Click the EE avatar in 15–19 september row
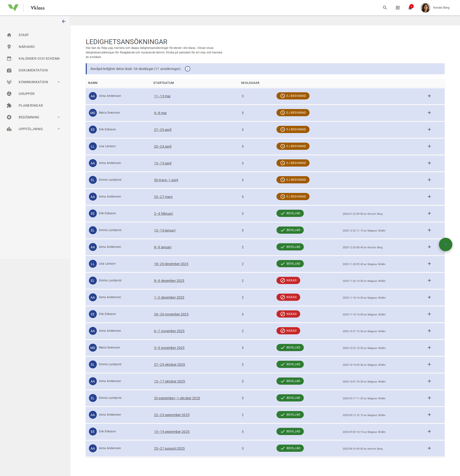 coord(93,432)
